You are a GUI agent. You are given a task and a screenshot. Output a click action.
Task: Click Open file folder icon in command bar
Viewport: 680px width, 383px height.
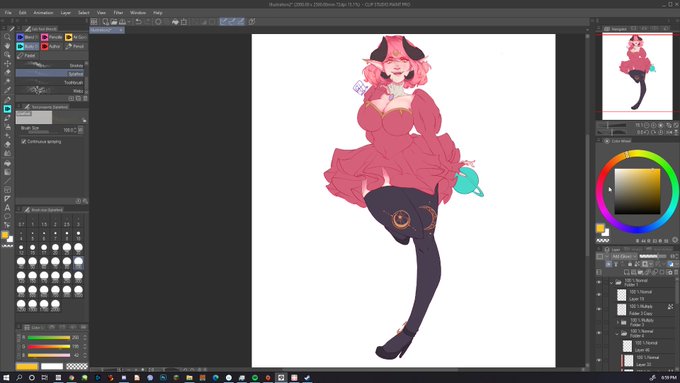[114, 22]
